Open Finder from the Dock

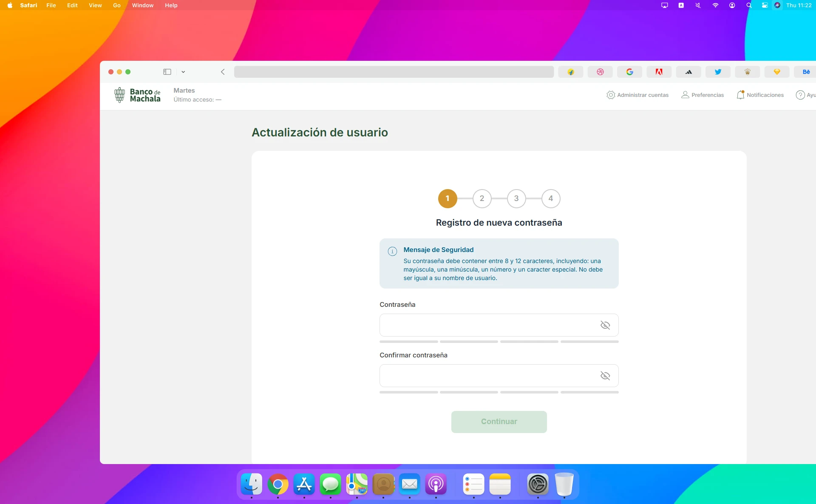[x=252, y=484]
